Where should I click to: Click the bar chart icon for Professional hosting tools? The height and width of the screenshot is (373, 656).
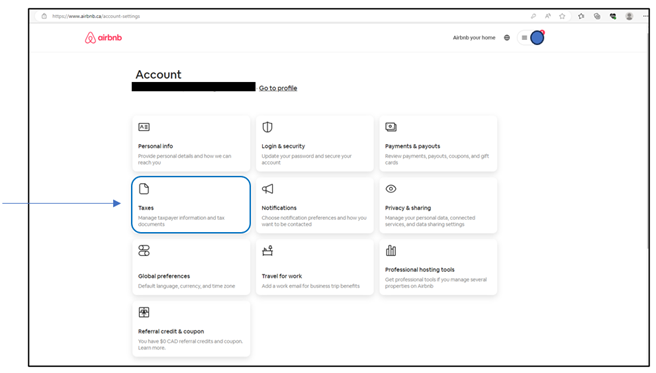(x=391, y=250)
